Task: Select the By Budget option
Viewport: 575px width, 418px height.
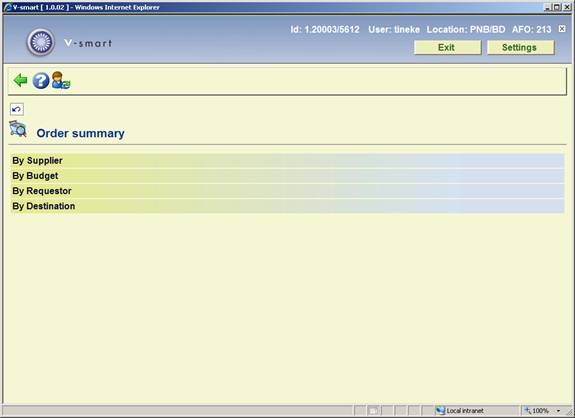Action: (288, 176)
